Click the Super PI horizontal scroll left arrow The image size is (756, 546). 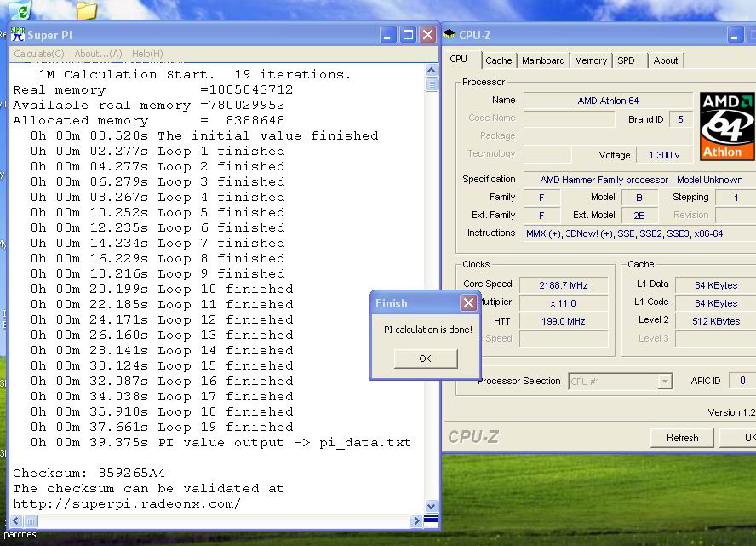pyautogui.click(x=16, y=521)
